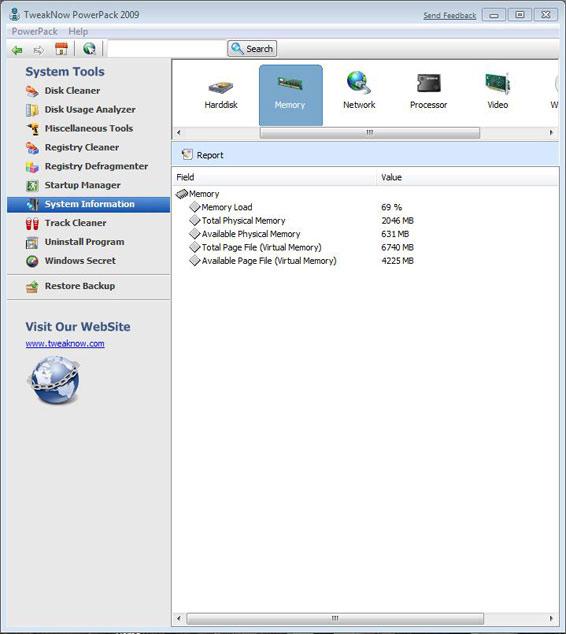This screenshot has height=634, width=566.
Task: Click the report bottom scrollbar thumb
Action: [335, 619]
